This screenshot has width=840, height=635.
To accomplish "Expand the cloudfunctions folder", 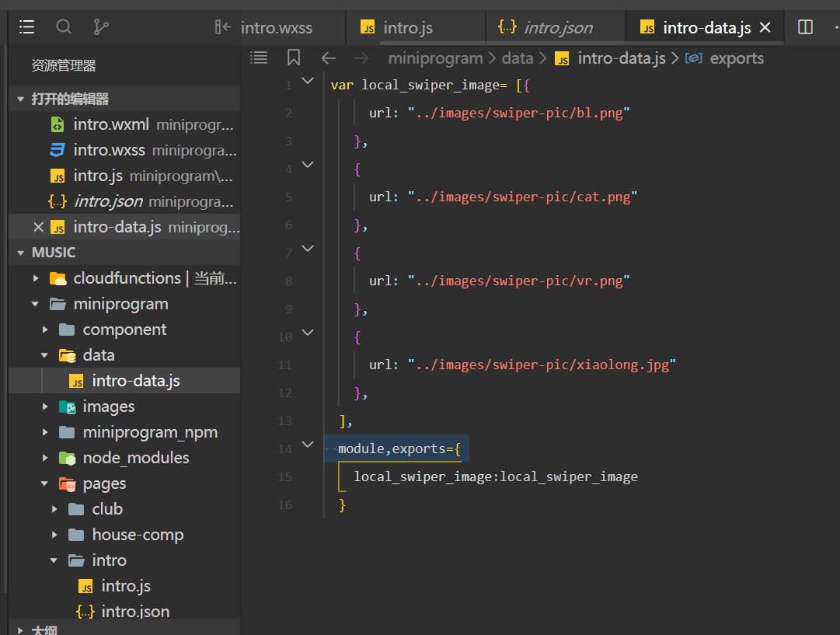I will coord(36,278).
